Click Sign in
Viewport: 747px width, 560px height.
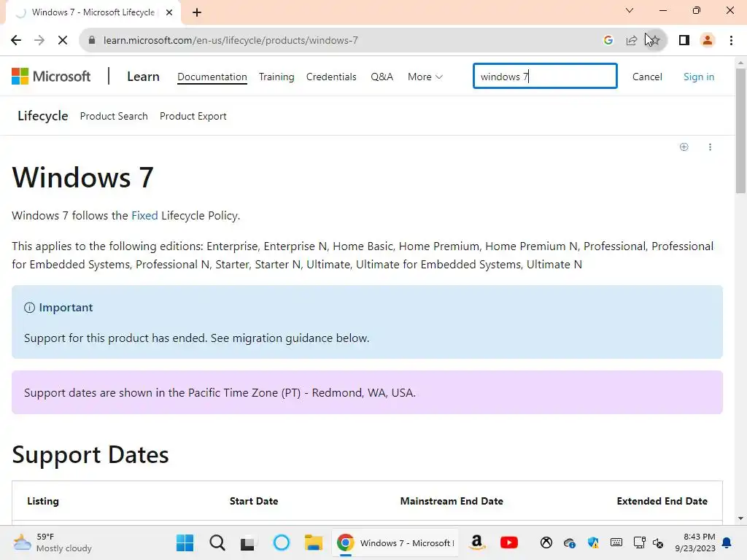(698, 77)
